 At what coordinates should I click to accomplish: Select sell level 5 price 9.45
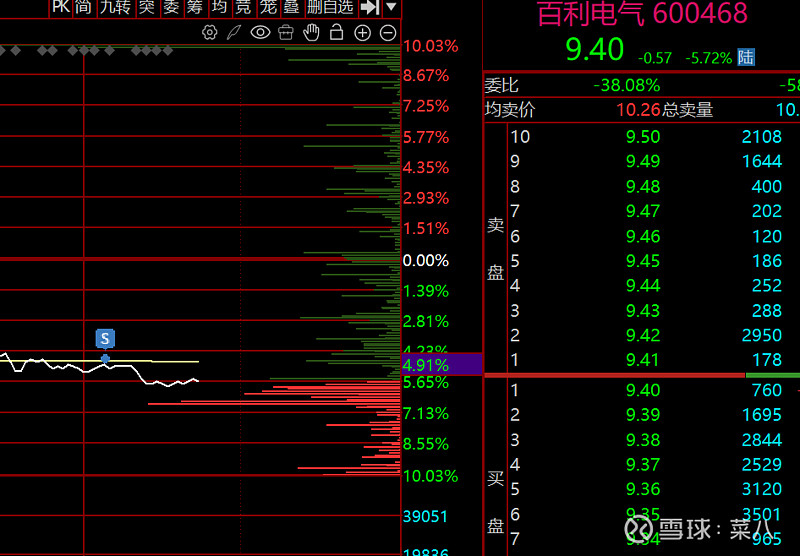643,261
